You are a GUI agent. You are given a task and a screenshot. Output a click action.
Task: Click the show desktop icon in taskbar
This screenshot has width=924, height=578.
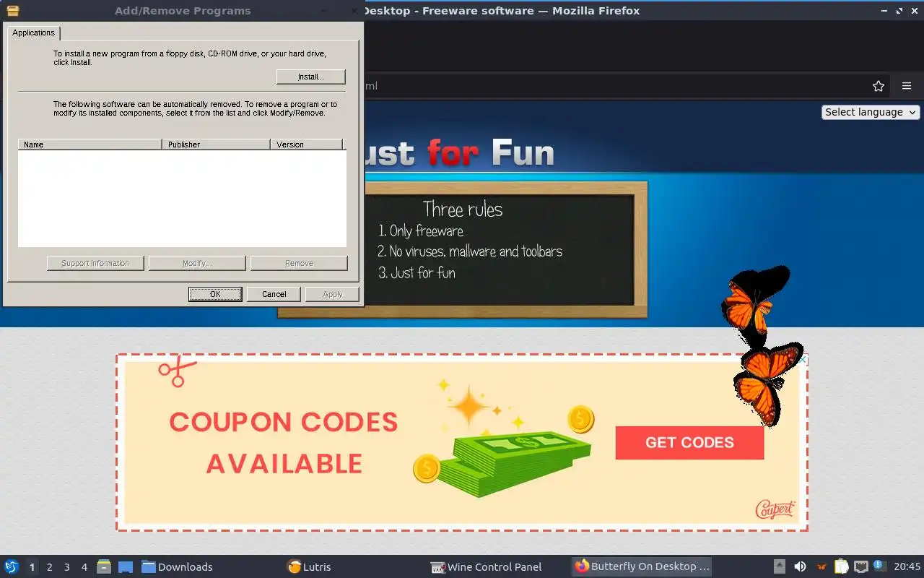coord(126,566)
